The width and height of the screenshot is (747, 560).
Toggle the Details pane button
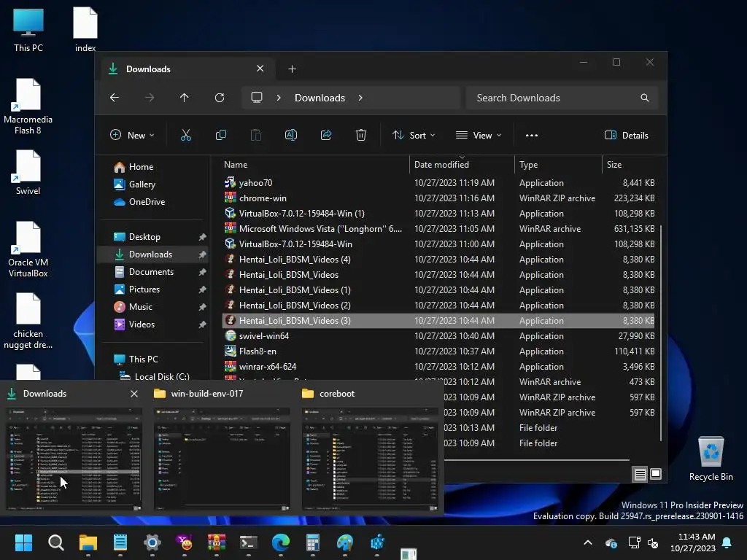tap(626, 135)
